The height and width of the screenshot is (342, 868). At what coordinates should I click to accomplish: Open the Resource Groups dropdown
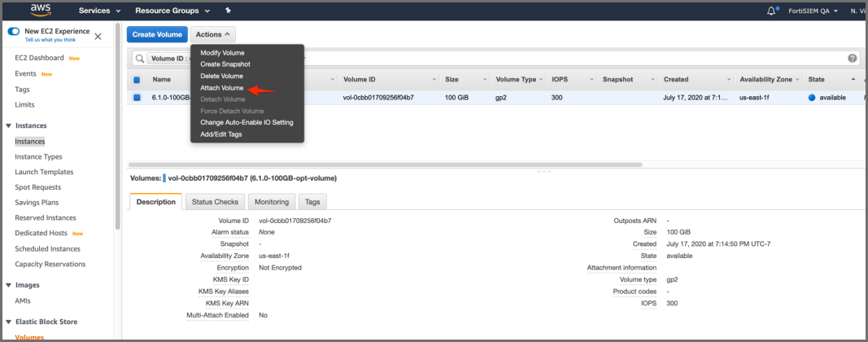pos(172,11)
